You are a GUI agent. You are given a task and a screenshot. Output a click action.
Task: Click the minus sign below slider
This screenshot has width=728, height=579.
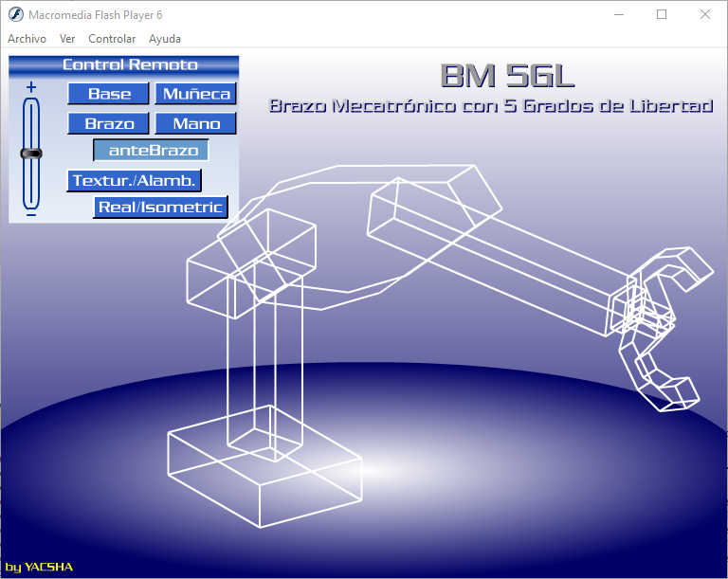(31, 215)
